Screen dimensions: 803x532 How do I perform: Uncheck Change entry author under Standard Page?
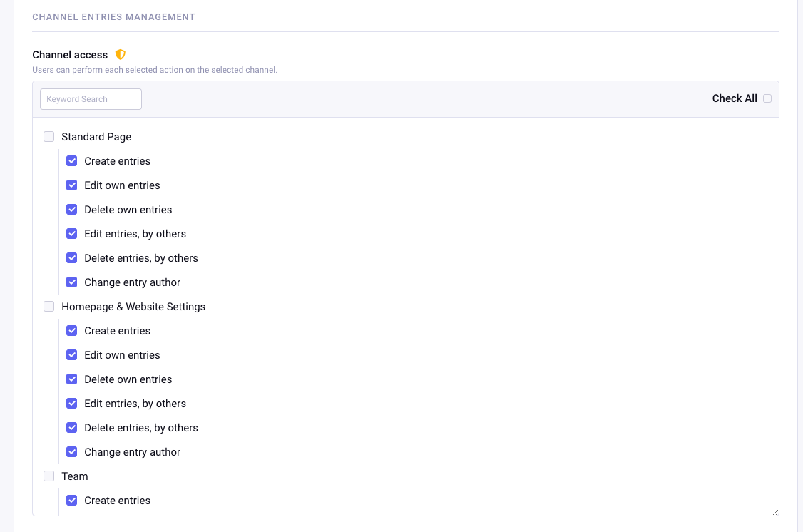coord(72,282)
